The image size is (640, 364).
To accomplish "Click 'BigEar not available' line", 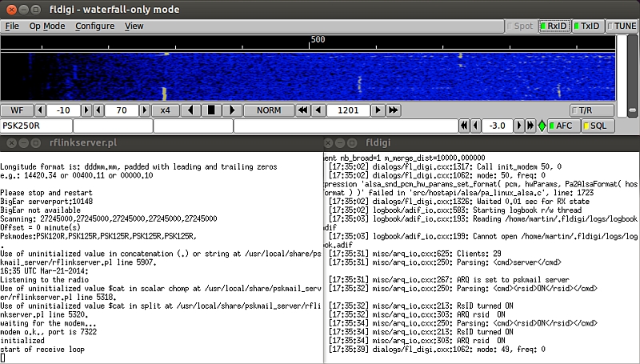I will tap(41, 210).
